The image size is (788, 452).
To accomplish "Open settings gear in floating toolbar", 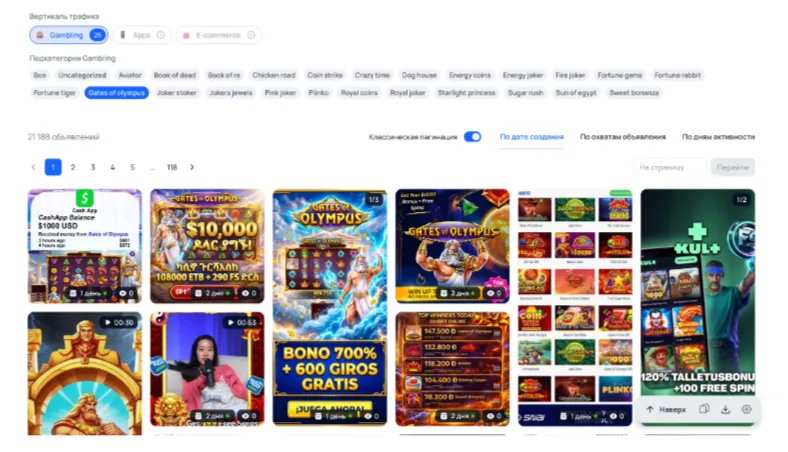I will click(x=746, y=409).
